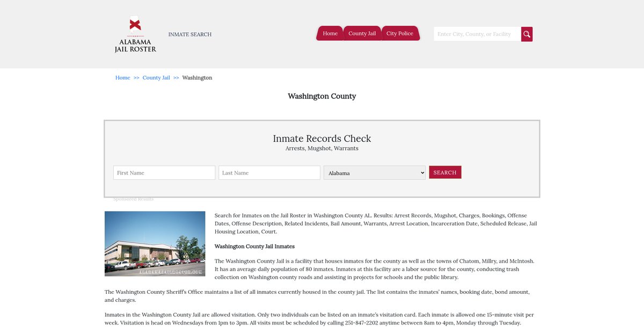Click the Alabama Jail Roster logo
Image resolution: width=644 pixels, height=333 pixels.
[x=135, y=35]
